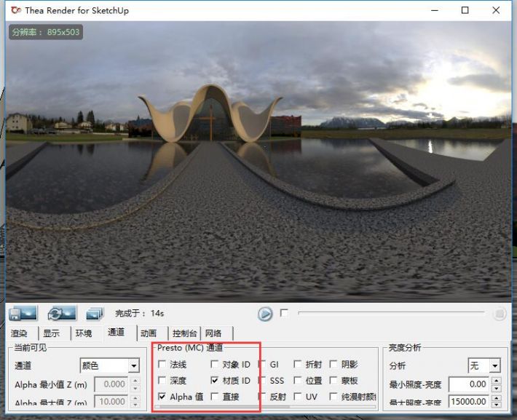The height and width of the screenshot is (420, 517).
Task: Decrease 最小照度-亮度 with down arrow
Action: pos(496,389)
